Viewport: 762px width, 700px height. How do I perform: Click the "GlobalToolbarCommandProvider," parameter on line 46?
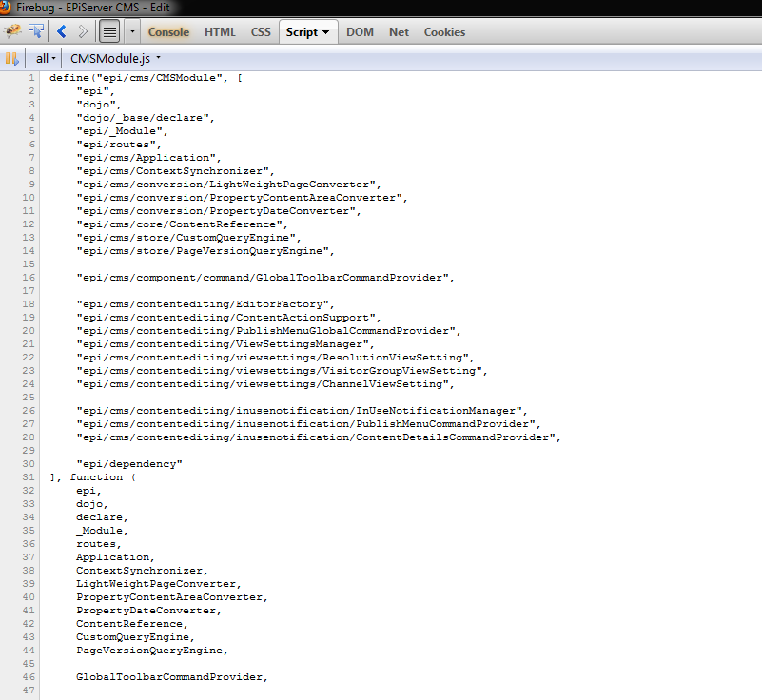172,676
